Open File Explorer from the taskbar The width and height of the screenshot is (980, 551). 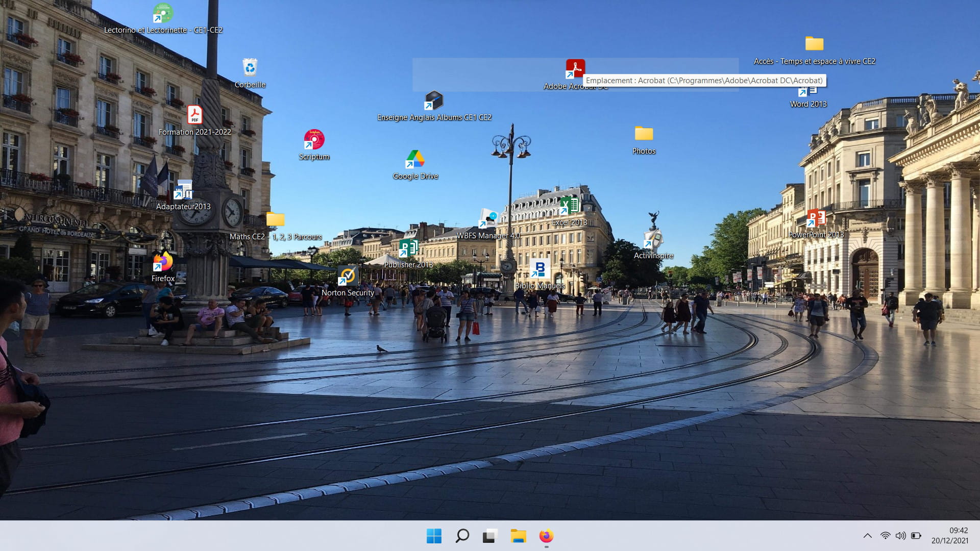[518, 536]
